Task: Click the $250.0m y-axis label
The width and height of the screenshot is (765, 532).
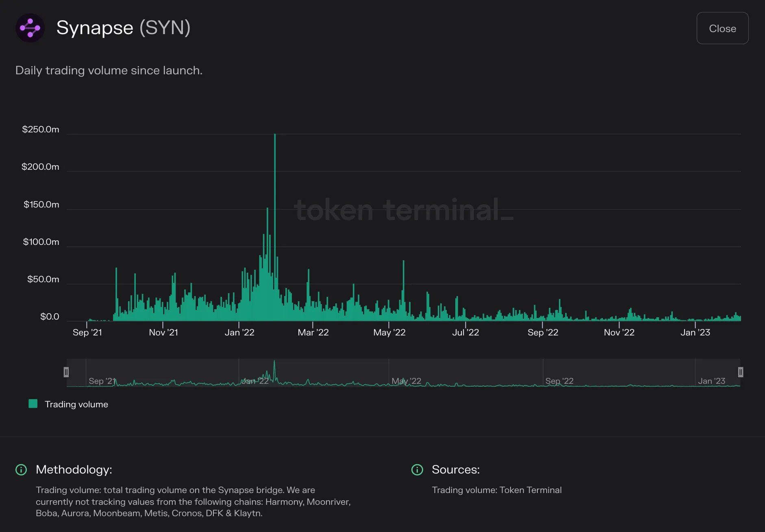Action: coord(41,129)
